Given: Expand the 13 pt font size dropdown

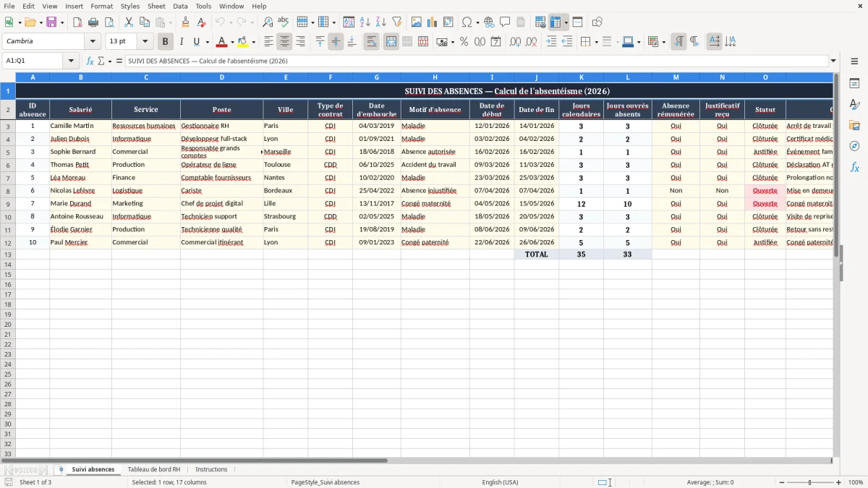Looking at the screenshot, I should [145, 42].
